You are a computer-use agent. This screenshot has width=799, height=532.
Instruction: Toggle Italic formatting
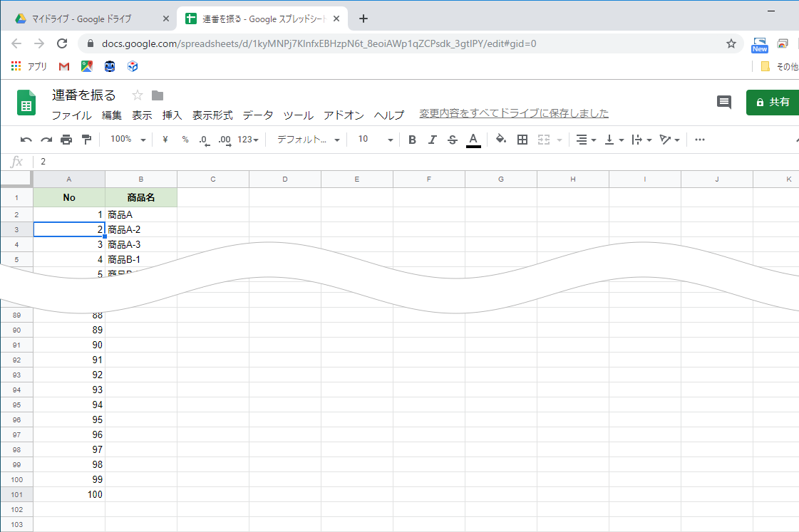(x=432, y=140)
